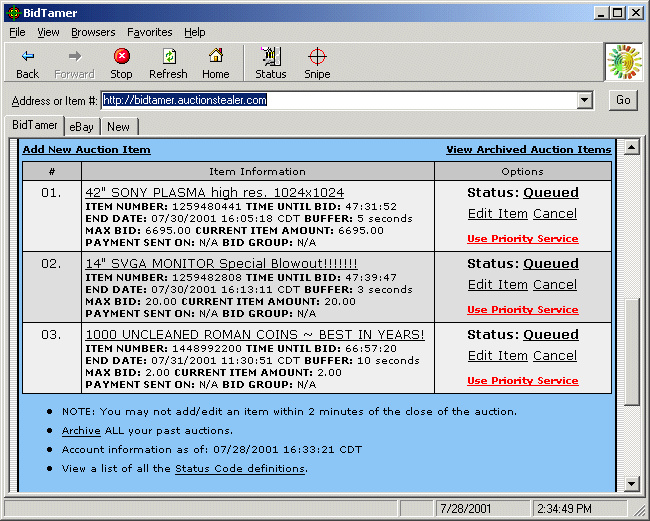Cancel the Sony Plasma auction snipe
The height and width of the screenshot is (521, 650).
click(555, 214)
